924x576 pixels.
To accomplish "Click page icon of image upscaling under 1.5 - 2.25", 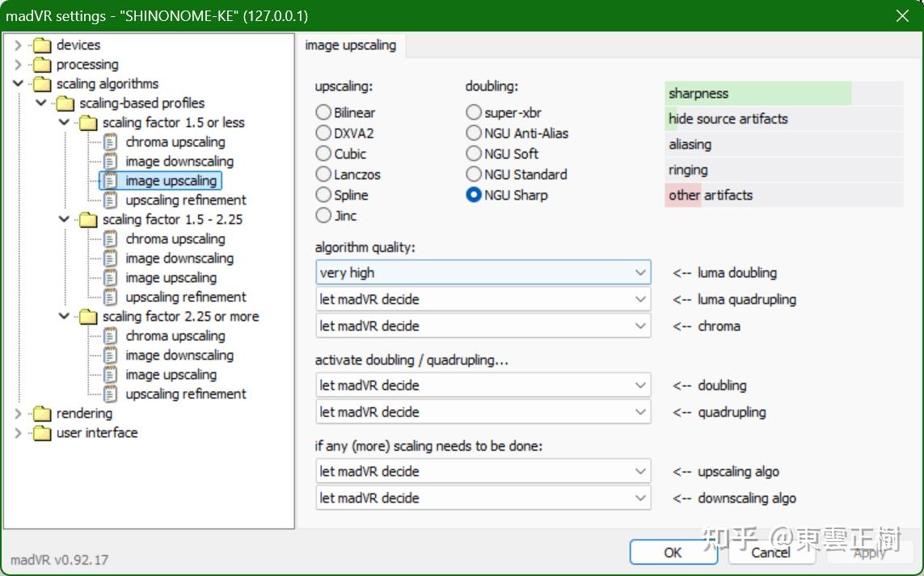I will click(x=110, y=278).
